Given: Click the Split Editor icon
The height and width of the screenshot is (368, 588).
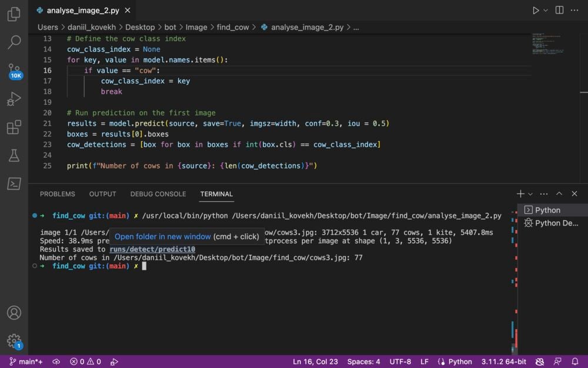Looking at the screenshot, I should coord(559,11).
